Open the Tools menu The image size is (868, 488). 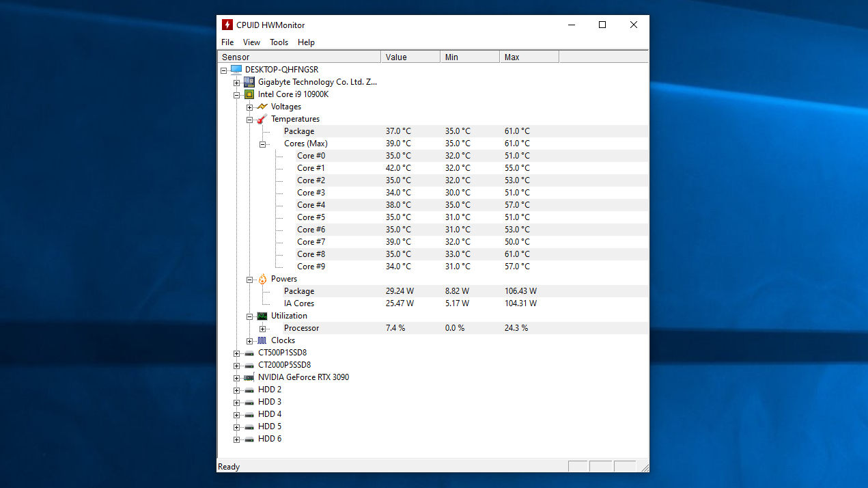[279, 42]
